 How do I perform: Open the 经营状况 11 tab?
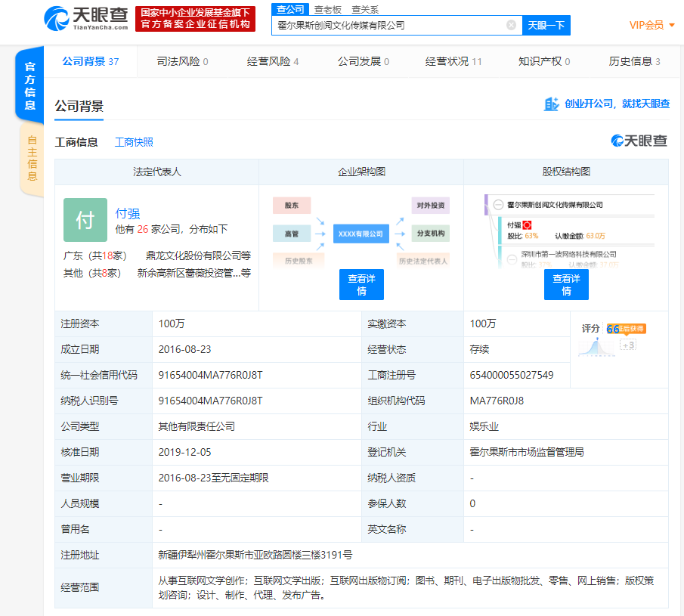tap(453, 61)
